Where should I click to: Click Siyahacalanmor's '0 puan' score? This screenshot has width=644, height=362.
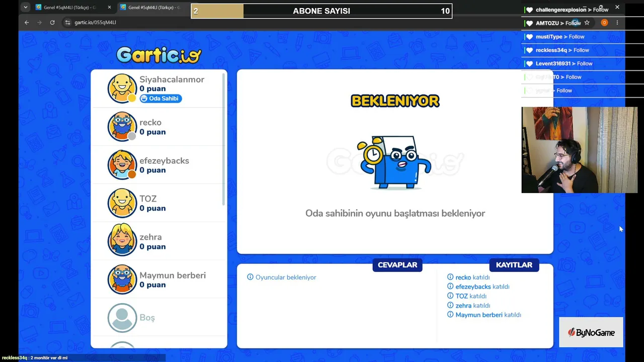point(152,89)
